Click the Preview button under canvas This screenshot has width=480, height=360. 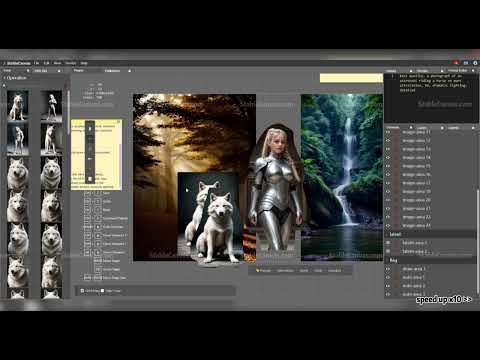264,270
